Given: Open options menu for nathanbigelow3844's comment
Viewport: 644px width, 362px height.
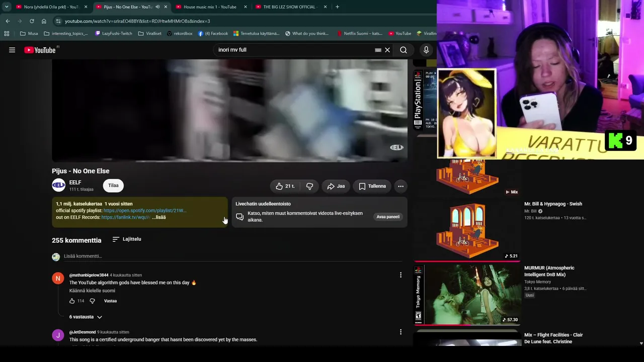Looking at the screenshot, I should click(x=400, y=275).
